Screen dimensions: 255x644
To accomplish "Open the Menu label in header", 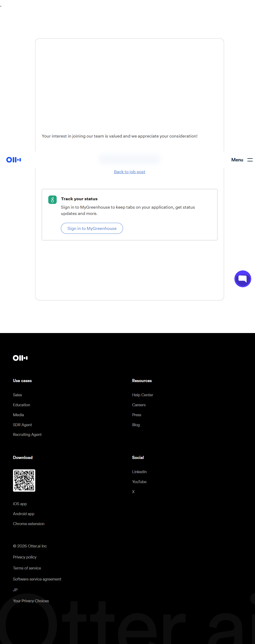I will [237, 160].
